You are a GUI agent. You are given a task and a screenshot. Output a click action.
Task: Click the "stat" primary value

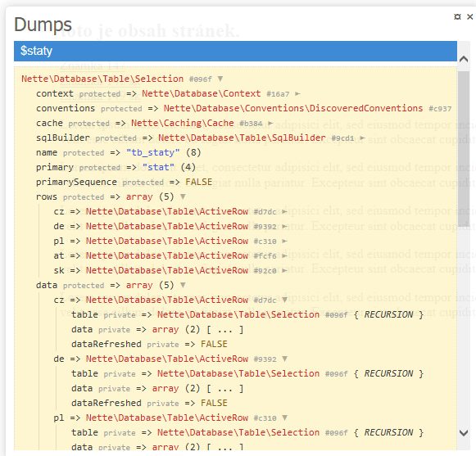(x=158, y=167)
